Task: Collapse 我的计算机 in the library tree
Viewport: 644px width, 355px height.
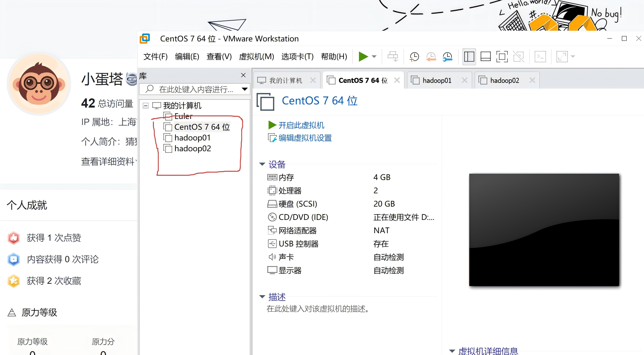Action: [146, 105]
